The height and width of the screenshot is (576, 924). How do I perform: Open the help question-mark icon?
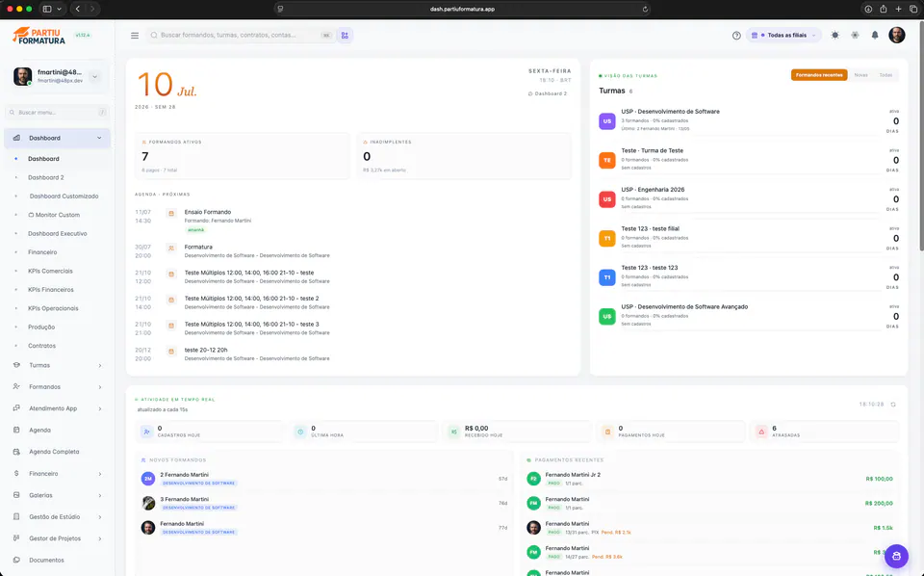736,36
